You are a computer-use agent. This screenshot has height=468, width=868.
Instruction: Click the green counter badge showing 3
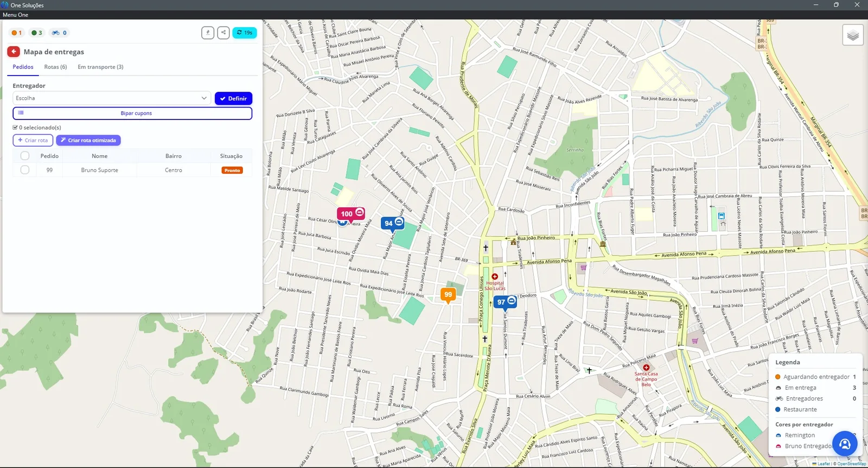pos(36,33)
